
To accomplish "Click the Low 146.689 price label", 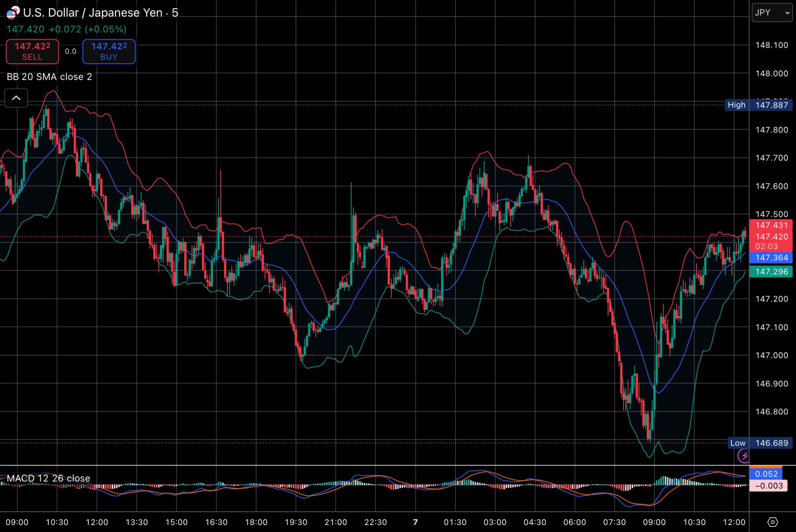I will point(760,443).
